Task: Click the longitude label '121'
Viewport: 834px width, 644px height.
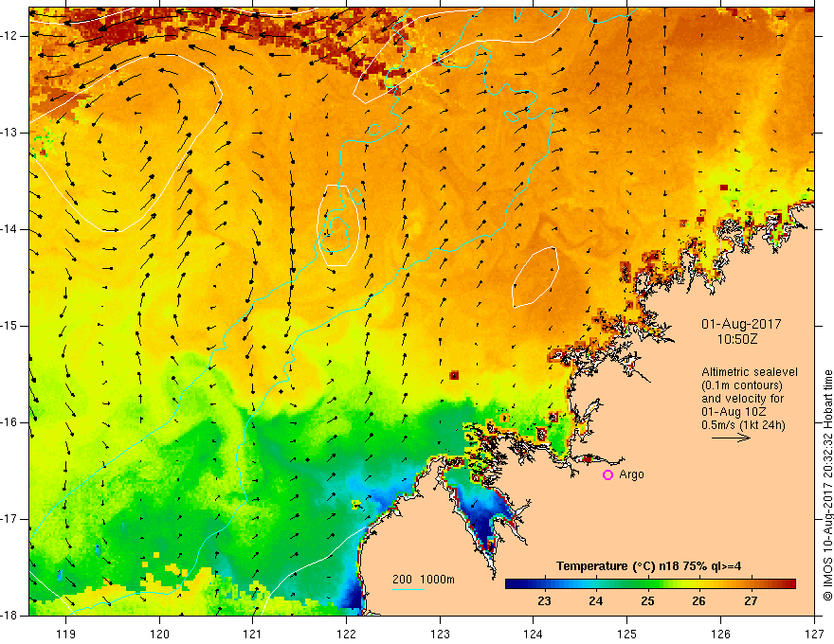Action: [253, 634]
